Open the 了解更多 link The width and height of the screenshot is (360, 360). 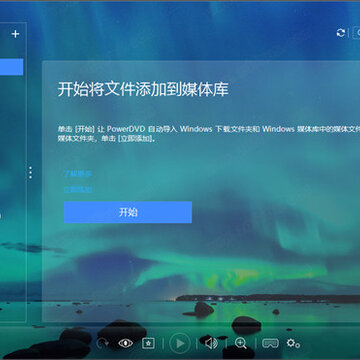pos(78,174)
